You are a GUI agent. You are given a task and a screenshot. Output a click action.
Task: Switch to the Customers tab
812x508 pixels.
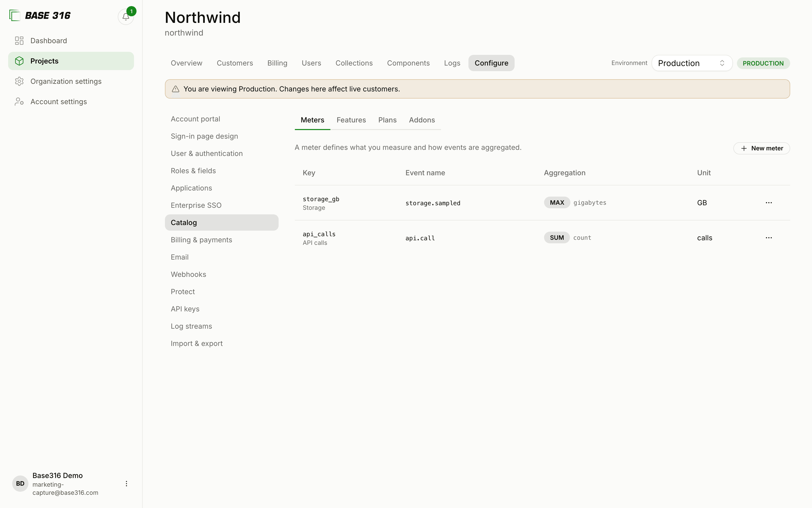[x=235, y=63]
